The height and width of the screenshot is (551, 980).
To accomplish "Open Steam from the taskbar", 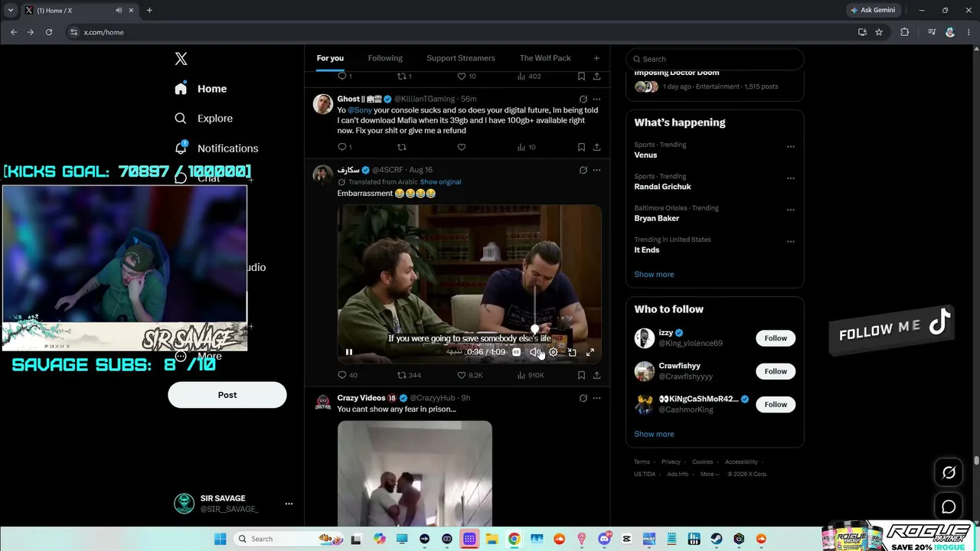I will (717, 539).
